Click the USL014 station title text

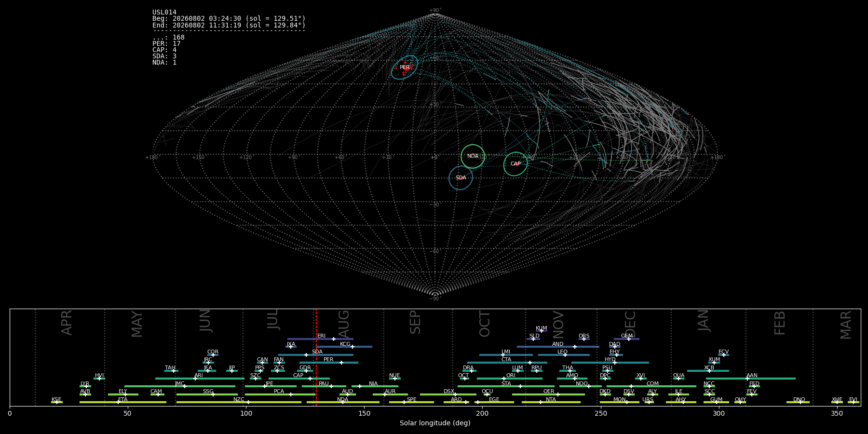tap(164, 13)
